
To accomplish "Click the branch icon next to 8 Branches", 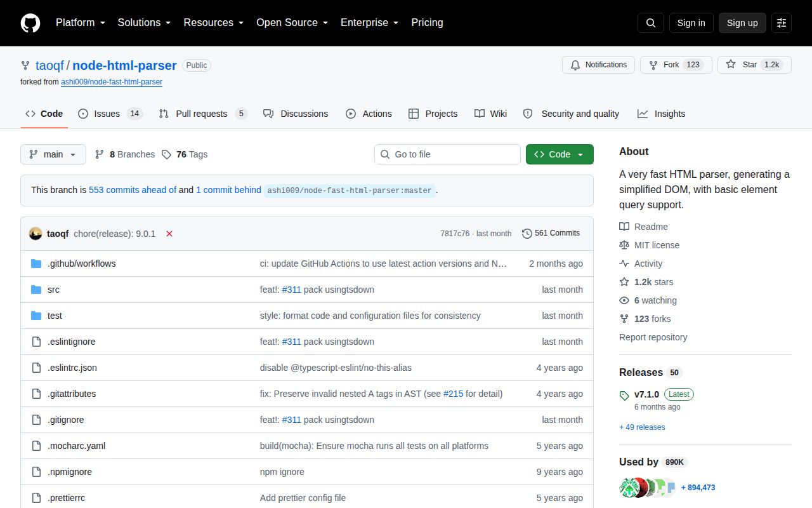I will click(100, 154).
